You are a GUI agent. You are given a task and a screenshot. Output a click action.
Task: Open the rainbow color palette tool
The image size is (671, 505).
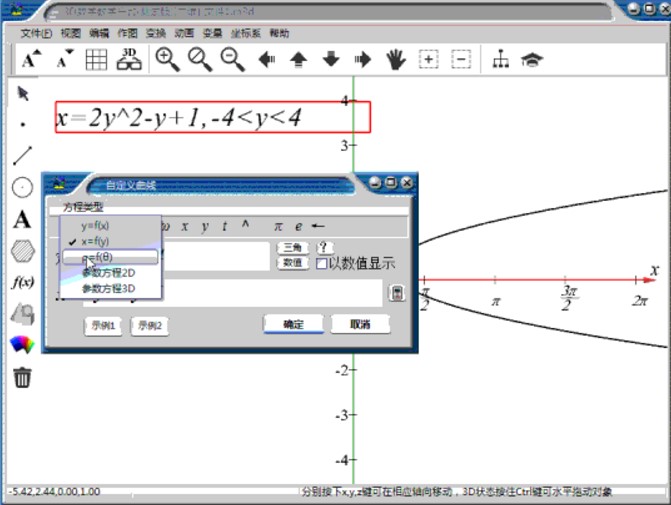tap(22, 345)
